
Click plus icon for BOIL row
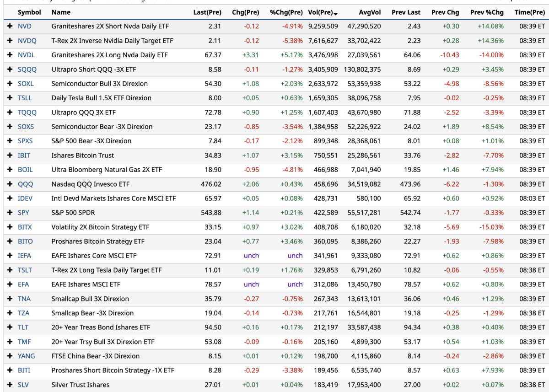point(10,170)
